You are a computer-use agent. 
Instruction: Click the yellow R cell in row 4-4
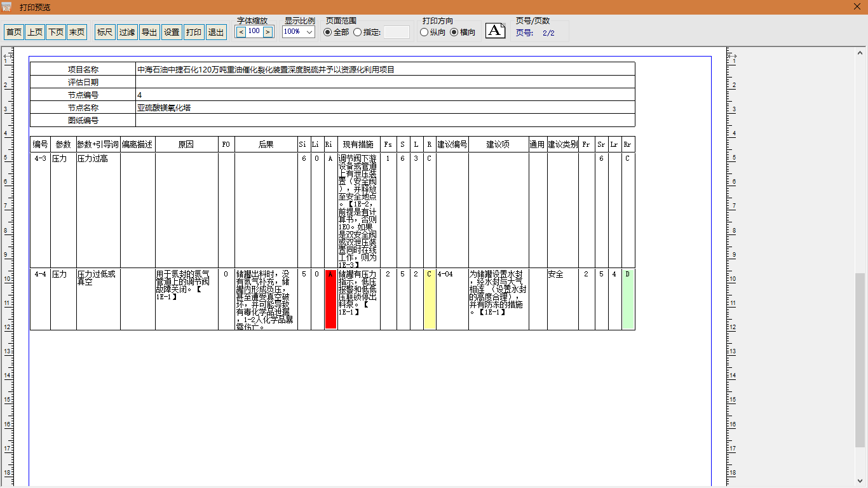point(430,299)
